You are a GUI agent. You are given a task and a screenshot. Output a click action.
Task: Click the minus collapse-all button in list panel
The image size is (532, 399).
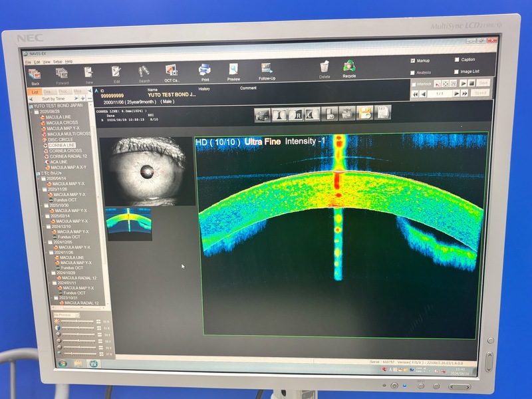point(90,98)
